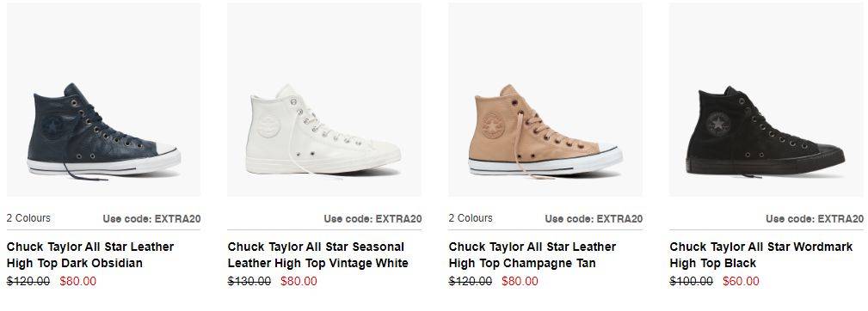Click $80.00 sale price of Dark Obsidian
Viewport: 868px width, 311px height.
point(78,281)
